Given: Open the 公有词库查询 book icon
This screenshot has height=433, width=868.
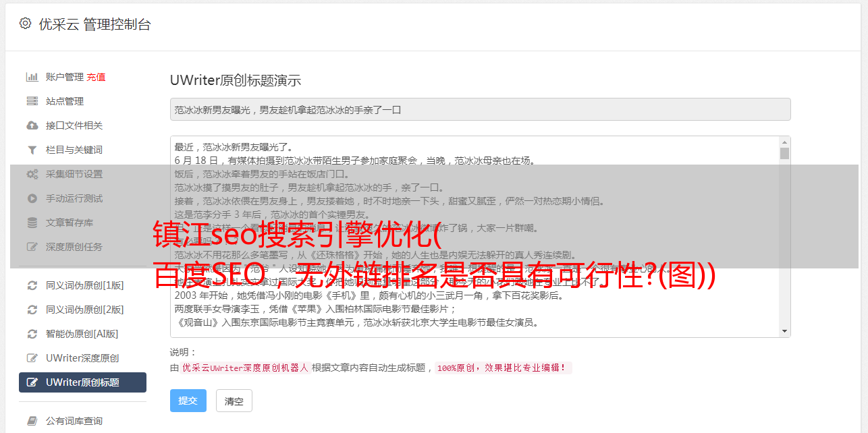Looking at the screenshot, I should 32,421.
